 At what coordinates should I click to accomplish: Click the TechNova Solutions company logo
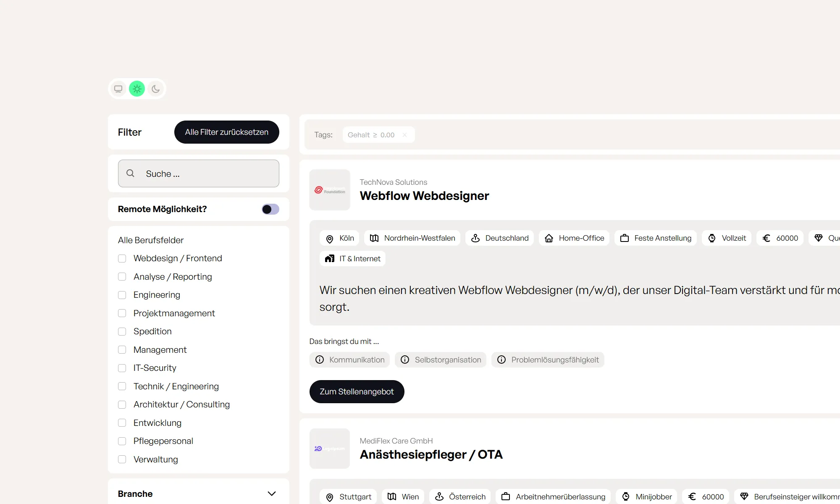coord(330,190)
